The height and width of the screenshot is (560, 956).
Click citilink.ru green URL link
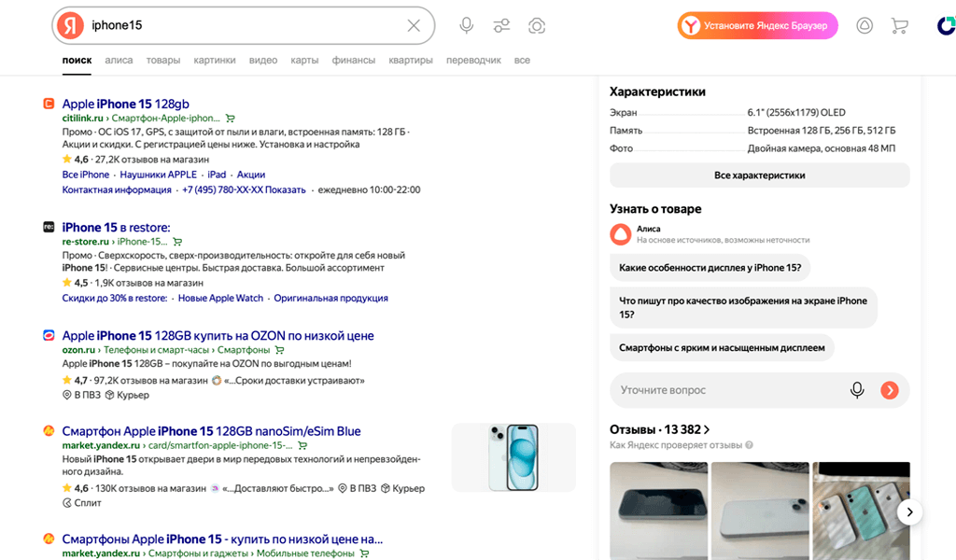(x=82, y=119)
